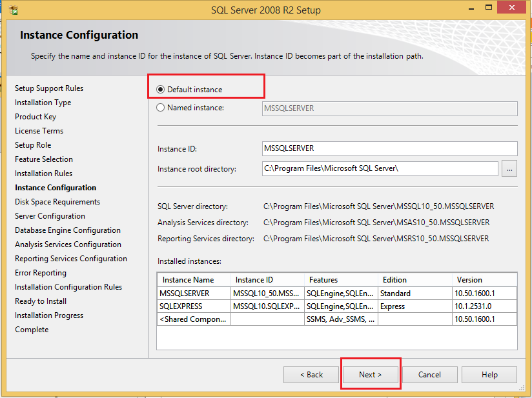Click the < Back button
The height and width of the screenshot is (398, 532).
(311, 374)
